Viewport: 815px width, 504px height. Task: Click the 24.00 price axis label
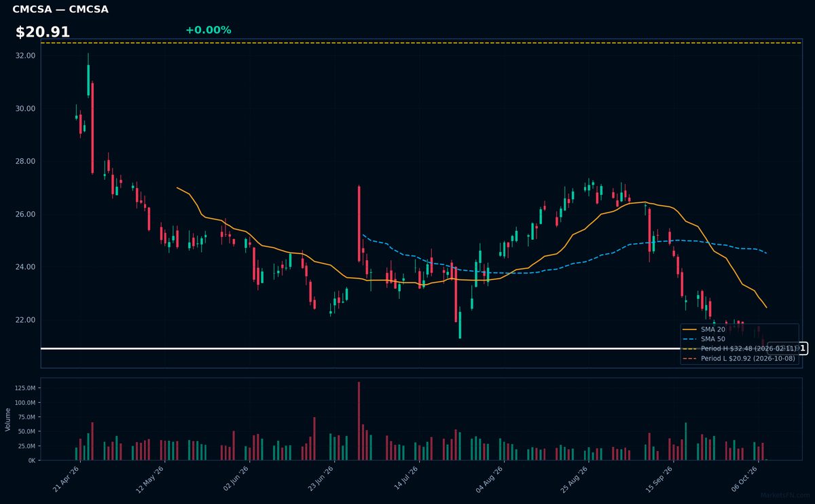(25, 267)
